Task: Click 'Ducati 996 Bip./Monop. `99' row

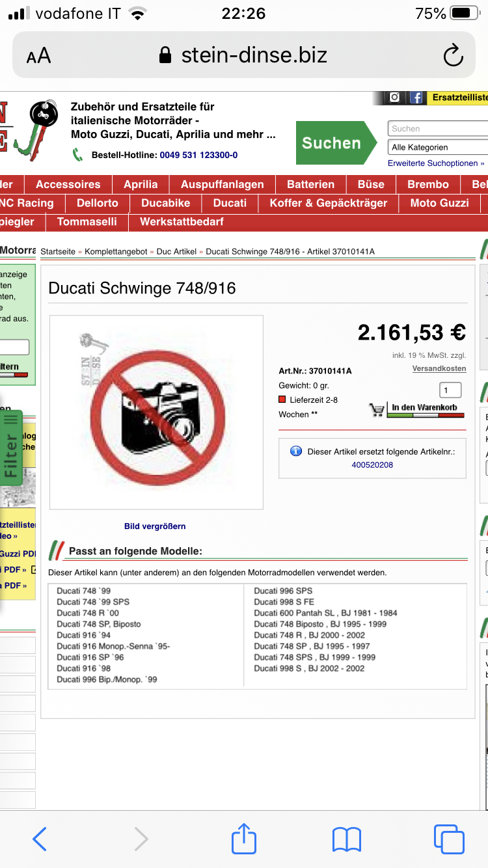Action: pos(107,679)
